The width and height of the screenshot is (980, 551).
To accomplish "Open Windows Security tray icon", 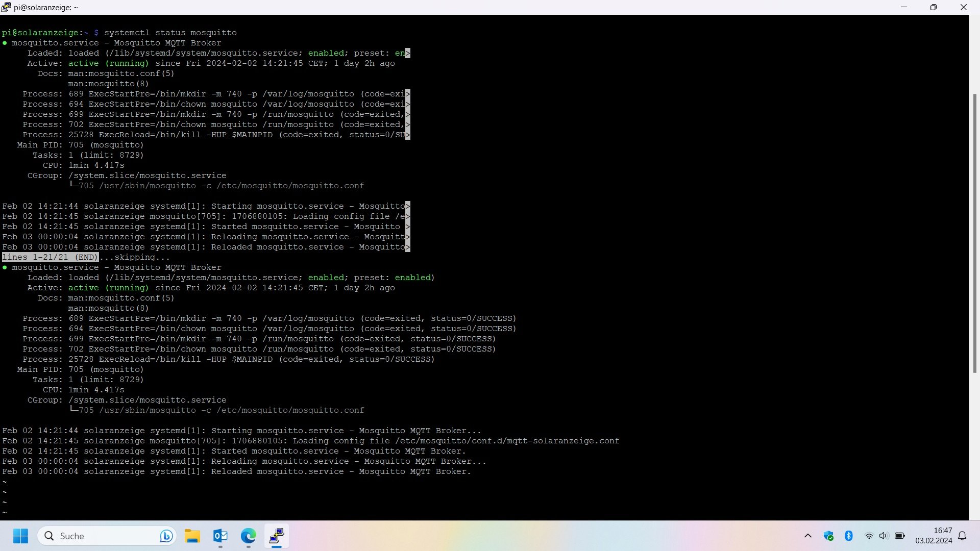I will click(x=828, y=536).
